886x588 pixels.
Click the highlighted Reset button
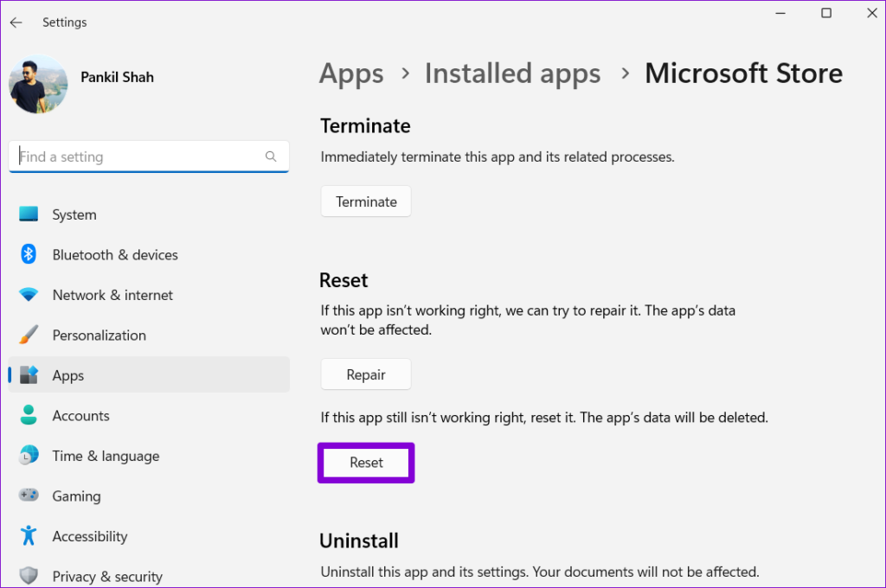[365, 462]
